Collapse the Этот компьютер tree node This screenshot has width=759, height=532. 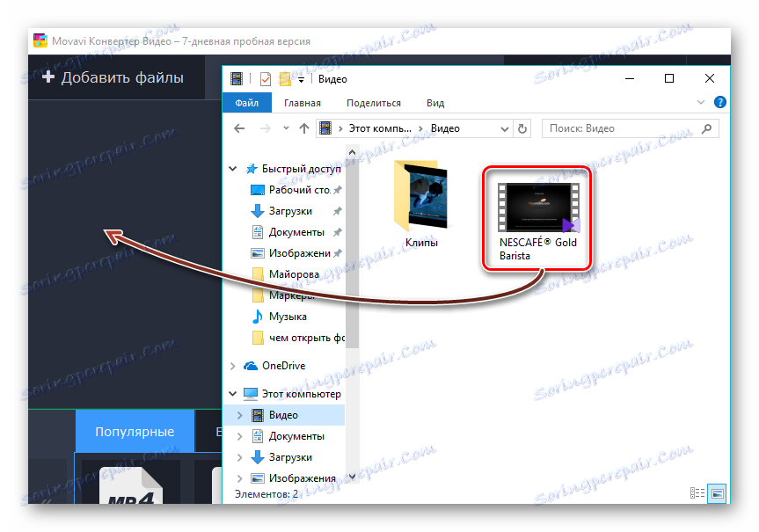click(233, 394)
